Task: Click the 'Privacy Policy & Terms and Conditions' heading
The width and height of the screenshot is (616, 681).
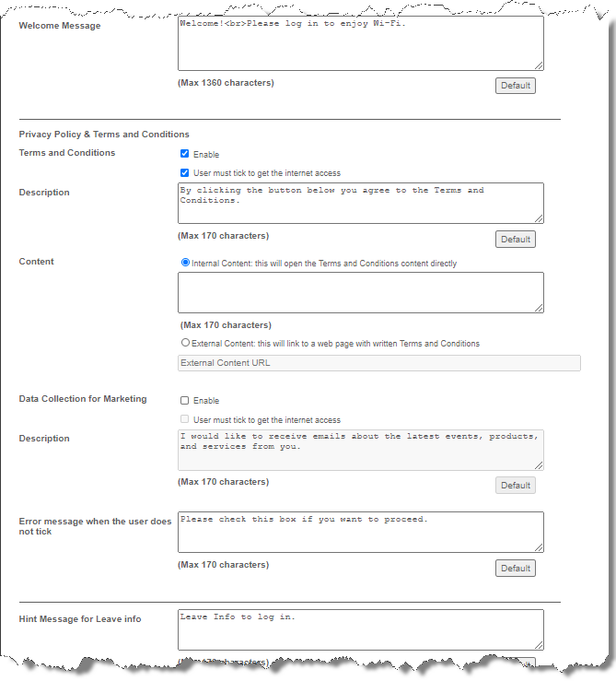Action: pyautogui.click(x=104, y=135)
